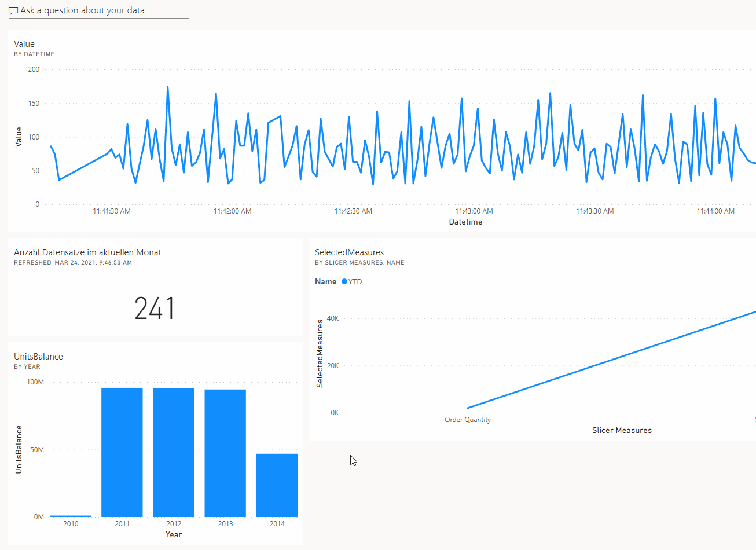
Task: Click the 'Ask a question about your data' field
Action: (x=98, y=10)
